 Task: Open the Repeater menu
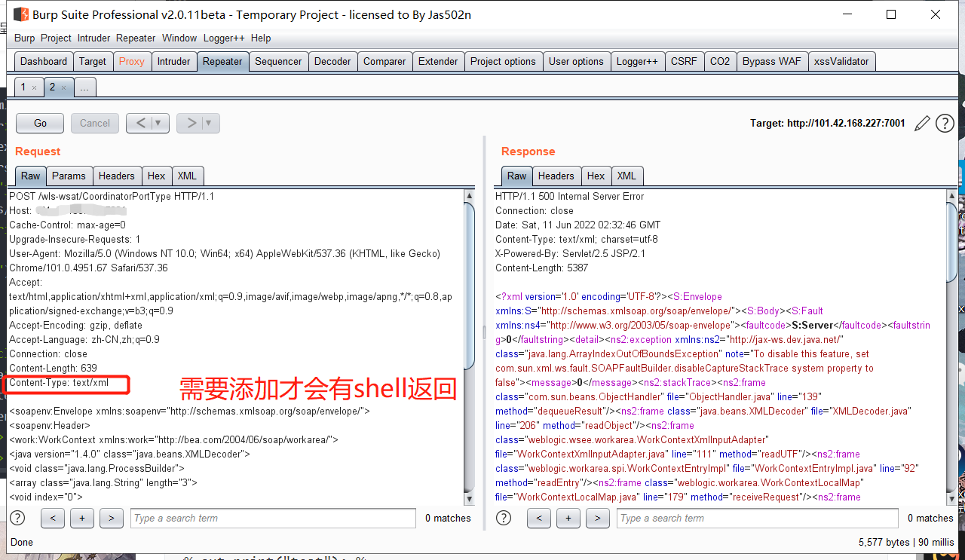tap(136, 38)
